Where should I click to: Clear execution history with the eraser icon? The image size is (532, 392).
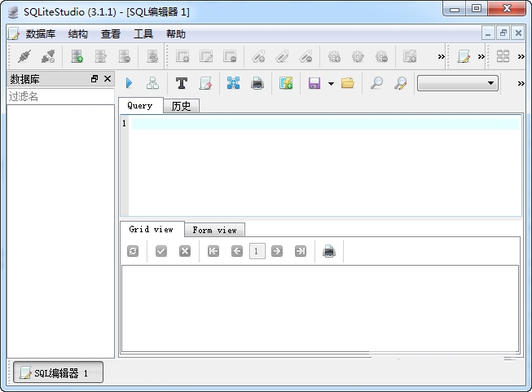(x=205, y=83)
